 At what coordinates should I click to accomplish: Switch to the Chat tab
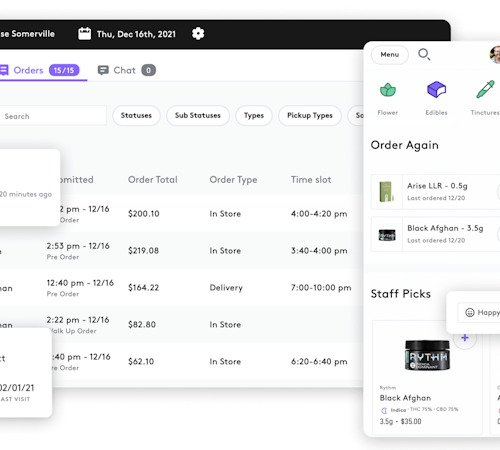click(x=127, y=70)
